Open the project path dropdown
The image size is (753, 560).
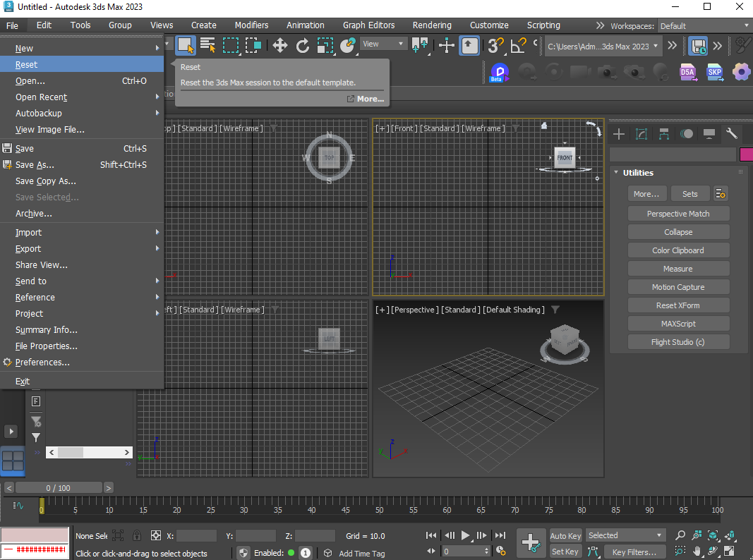coord(603,47)
